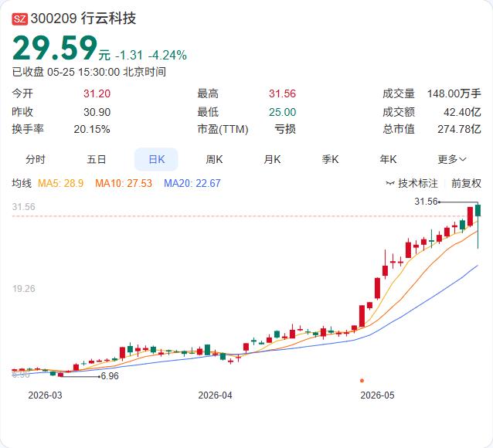Click the 成交额 value 42.40亿
Screen dimensions: 493x448
[x=462, y=112]
